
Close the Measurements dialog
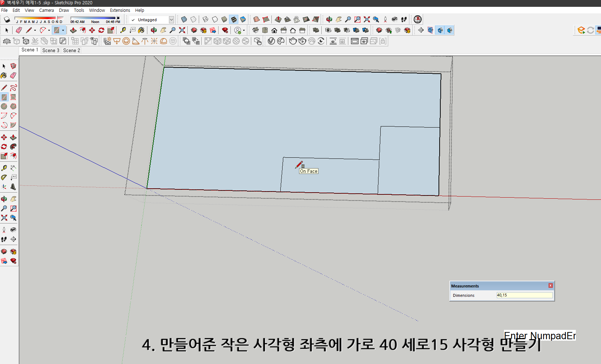tap(550, 285)
